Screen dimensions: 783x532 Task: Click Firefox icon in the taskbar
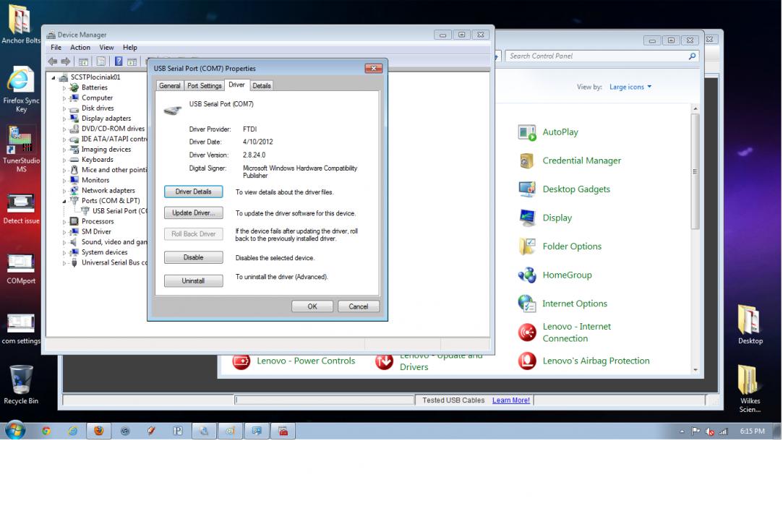pyautogui.click(x=98, y=432)
